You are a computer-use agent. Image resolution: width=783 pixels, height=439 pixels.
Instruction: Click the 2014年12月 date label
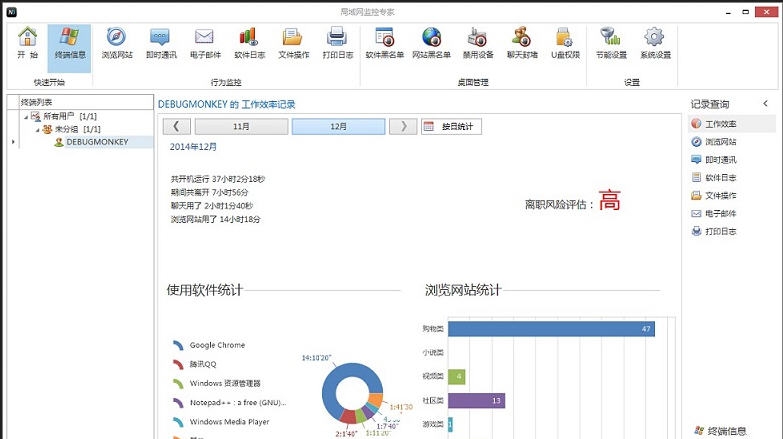(193, 147)
